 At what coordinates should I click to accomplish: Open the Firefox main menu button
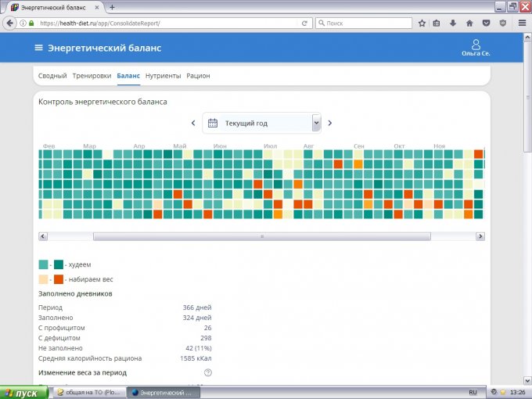tap(522, 23)
